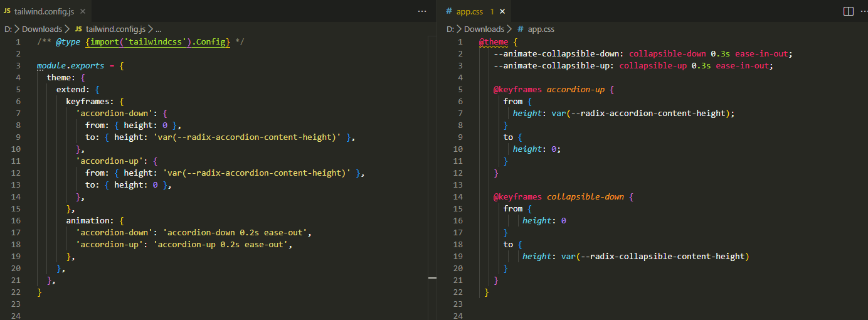Close the app.css tab

502,11
